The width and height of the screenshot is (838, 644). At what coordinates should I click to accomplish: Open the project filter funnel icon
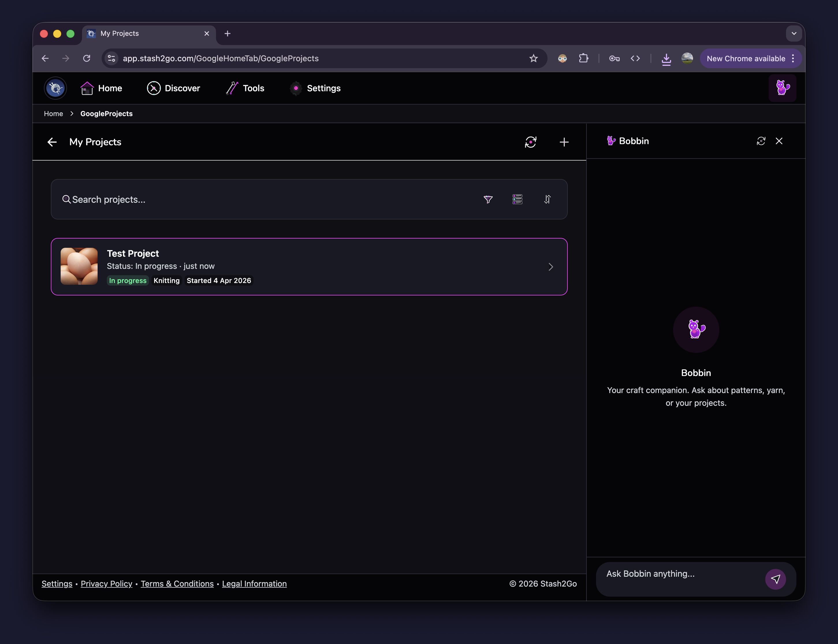tap(488, 199)
